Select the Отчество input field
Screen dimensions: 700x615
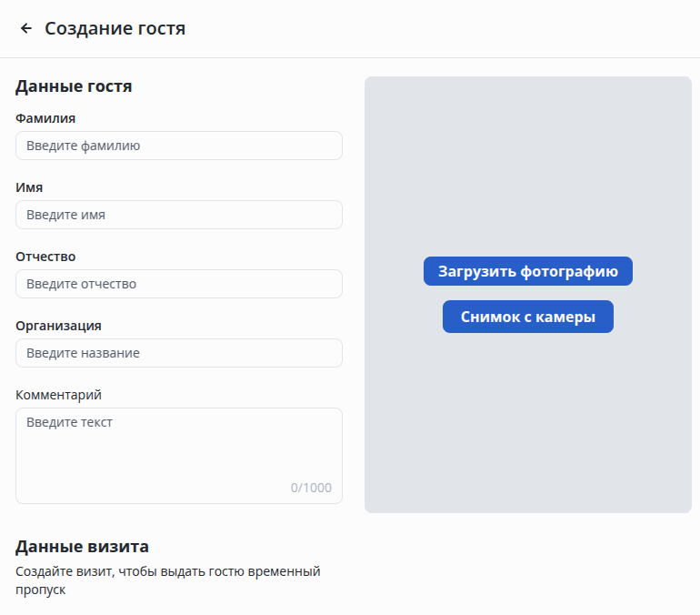(x=179, y=284)
